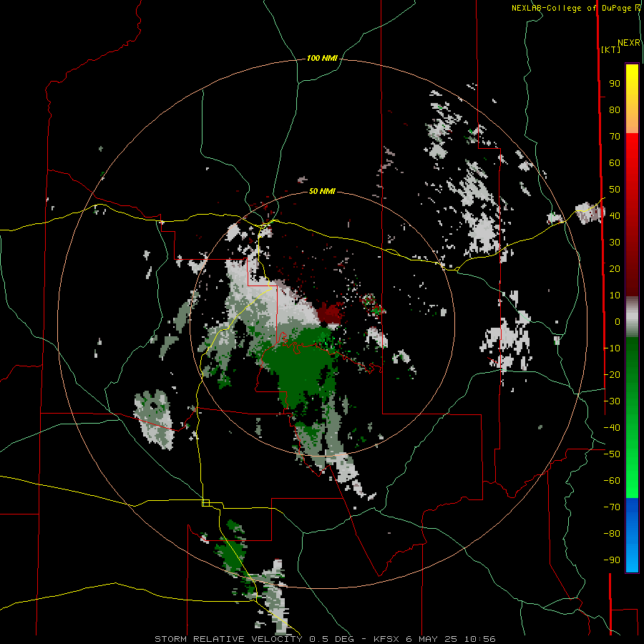Click the 100 NMI range ring label
644x644 pixels.
pyautogui.click(x=322, y=59)
